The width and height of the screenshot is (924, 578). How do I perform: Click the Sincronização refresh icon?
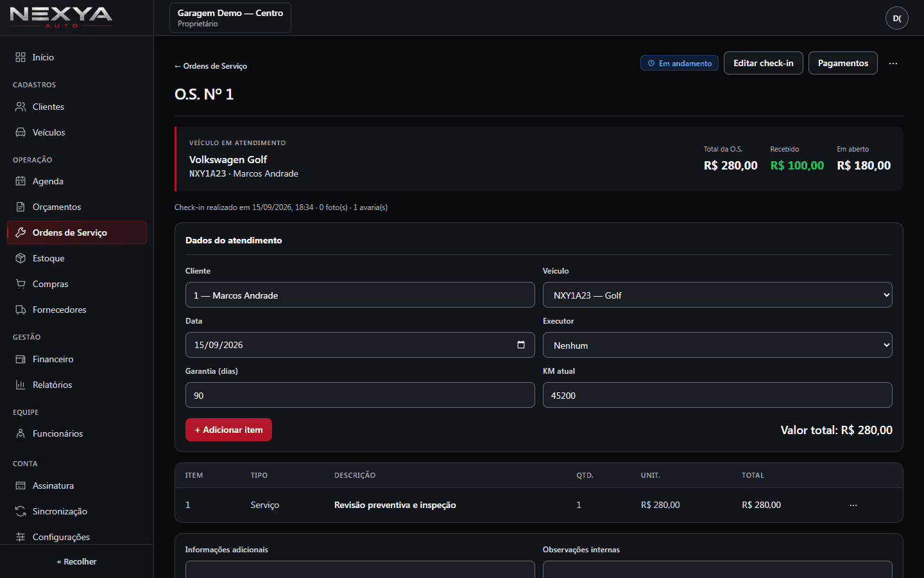(21, 511)
